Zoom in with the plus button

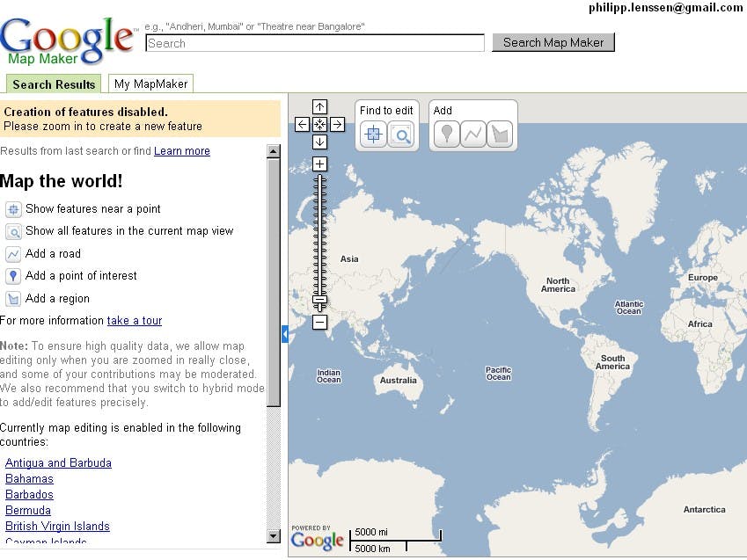319,164
